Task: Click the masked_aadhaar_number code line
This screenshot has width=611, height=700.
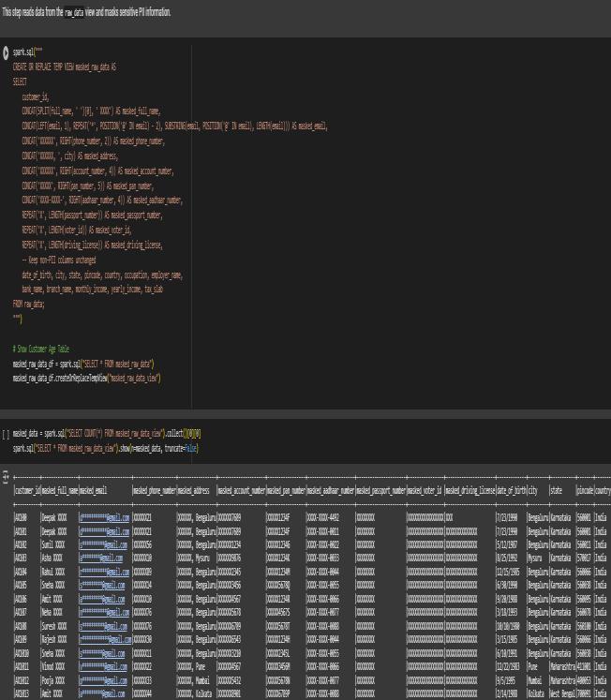Action: [x=102, y=200]
